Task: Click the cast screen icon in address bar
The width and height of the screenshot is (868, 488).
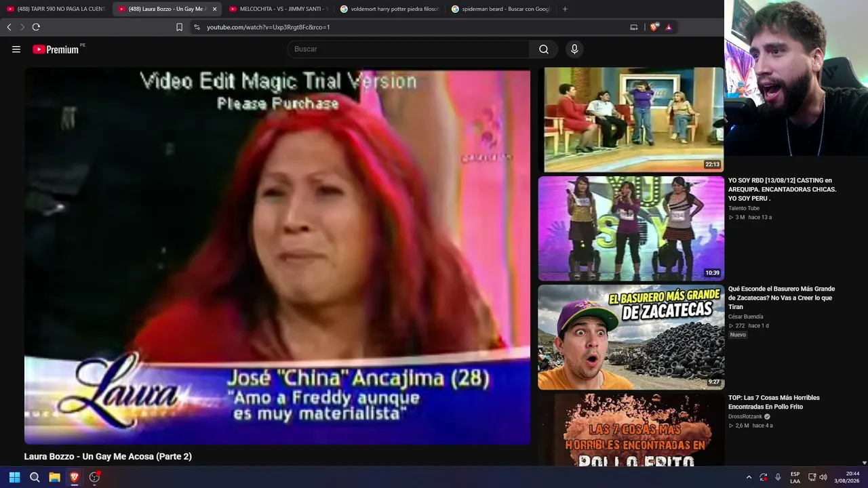Action: 634,27
